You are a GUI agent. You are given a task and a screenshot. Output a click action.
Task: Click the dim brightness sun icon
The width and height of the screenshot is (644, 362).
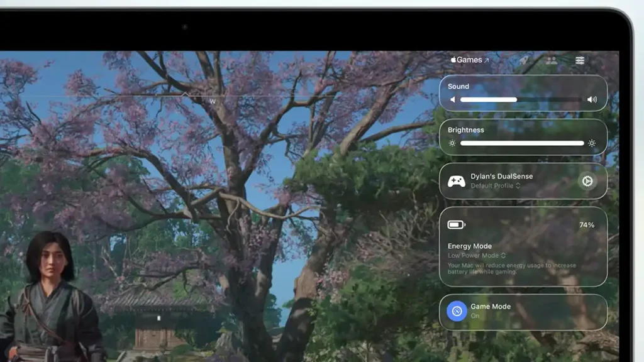(452, 143)
